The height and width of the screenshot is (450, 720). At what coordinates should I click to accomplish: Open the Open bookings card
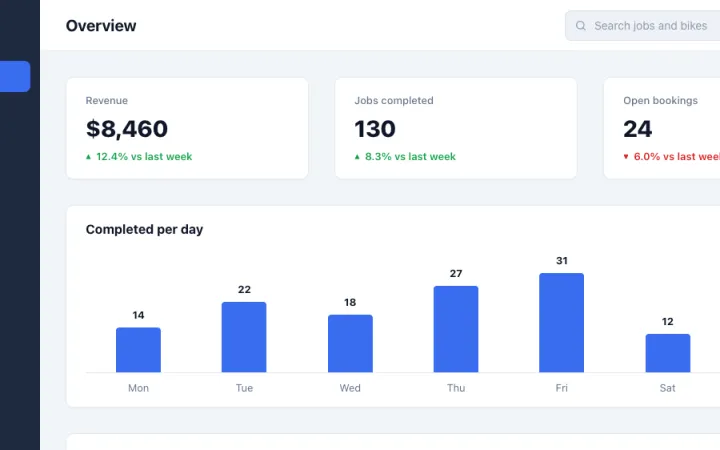coord(662,128)
